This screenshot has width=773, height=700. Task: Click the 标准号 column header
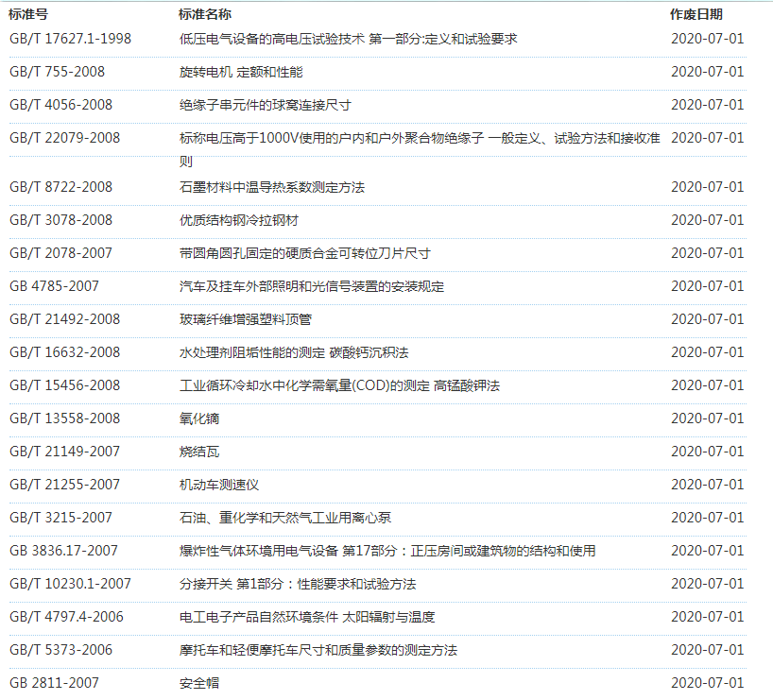[28, 14]
